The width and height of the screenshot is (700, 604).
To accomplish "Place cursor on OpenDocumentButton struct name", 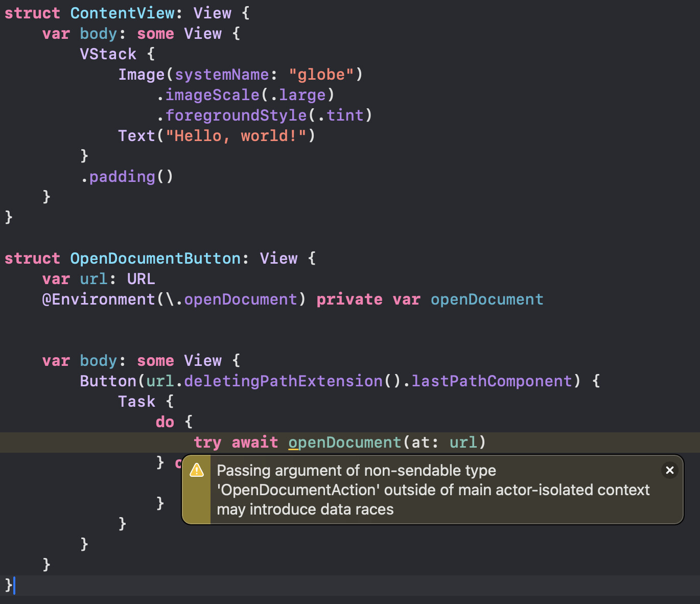I will 155,258.
